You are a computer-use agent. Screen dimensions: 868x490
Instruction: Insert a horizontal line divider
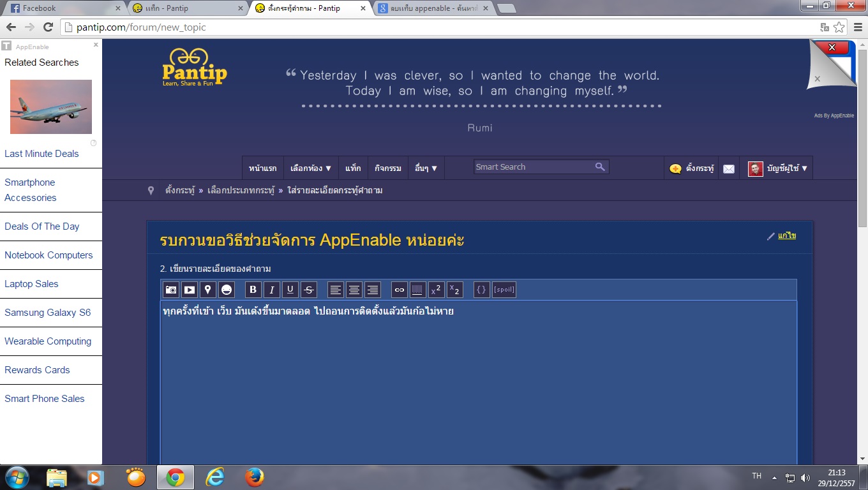click(x=418, y=290)
